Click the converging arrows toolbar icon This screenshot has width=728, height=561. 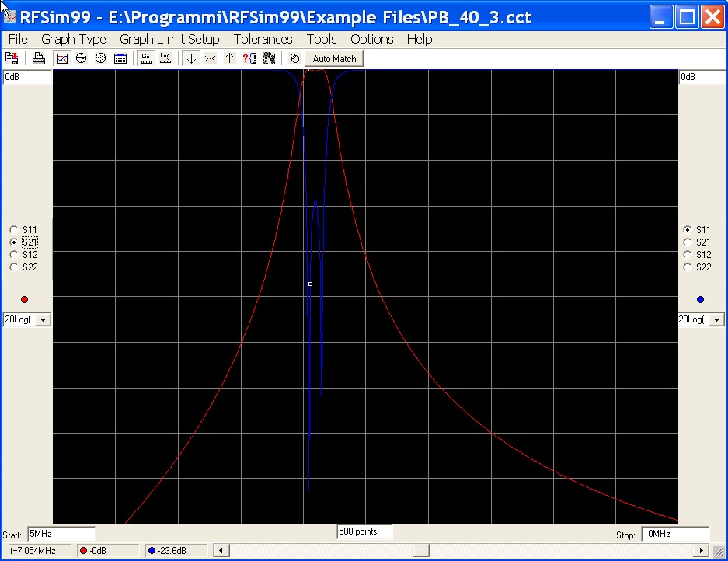pos(211,58)
